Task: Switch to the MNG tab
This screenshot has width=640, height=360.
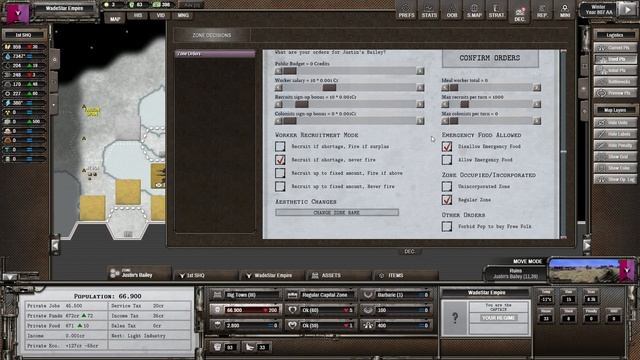Action: [x=183, y=16]
